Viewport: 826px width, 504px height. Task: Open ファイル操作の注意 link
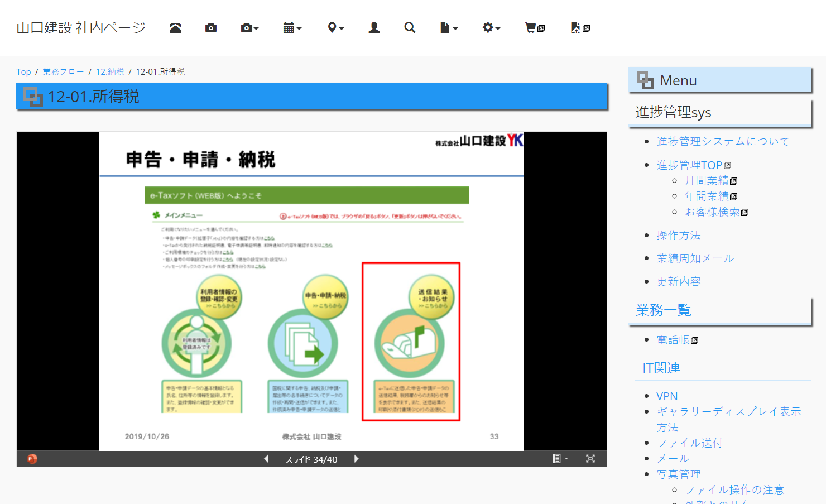734,490
